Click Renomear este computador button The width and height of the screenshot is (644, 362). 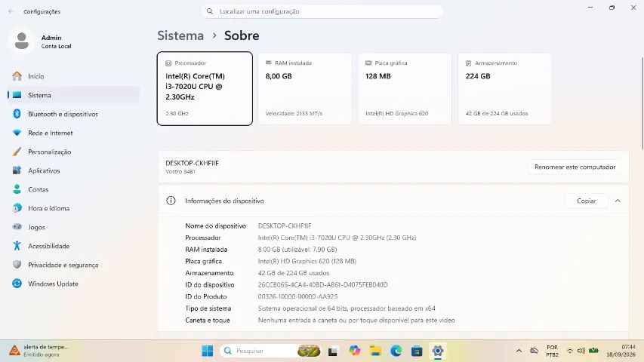click(x=575, y=167)
